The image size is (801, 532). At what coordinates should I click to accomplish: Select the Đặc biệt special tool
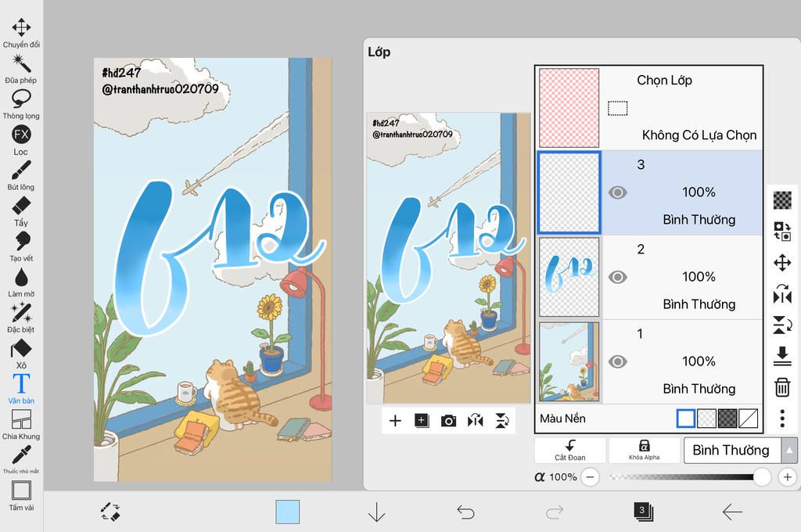[x=21, y=318]
